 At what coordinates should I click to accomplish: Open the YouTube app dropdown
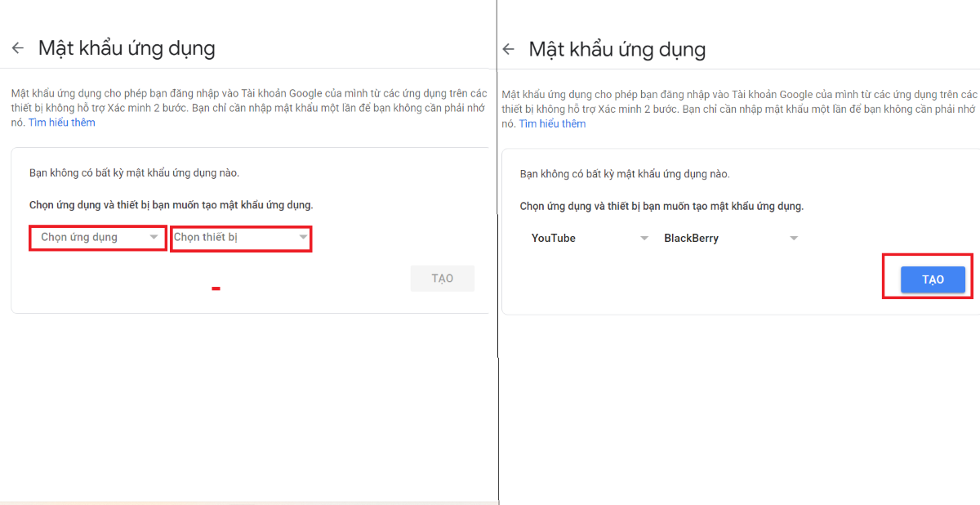point(588,238)
